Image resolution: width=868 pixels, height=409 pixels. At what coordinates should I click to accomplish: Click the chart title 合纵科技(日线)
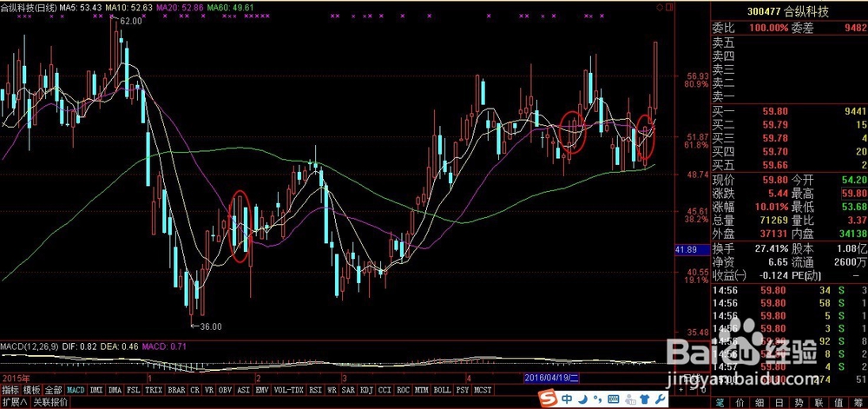(x=29, y=8)
